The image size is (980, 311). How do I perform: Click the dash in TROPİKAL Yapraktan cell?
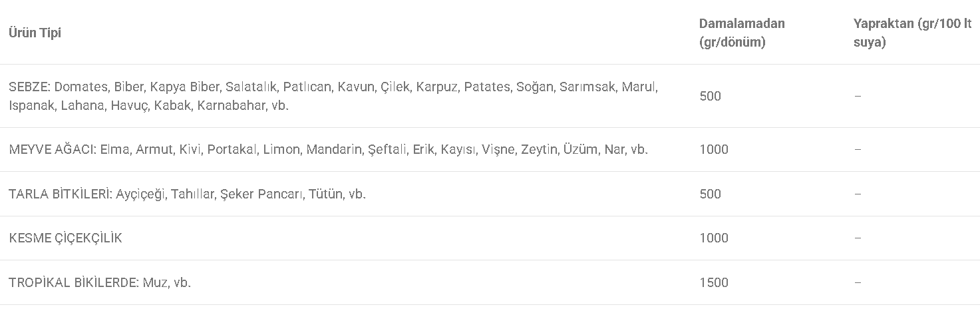point(858,282)
